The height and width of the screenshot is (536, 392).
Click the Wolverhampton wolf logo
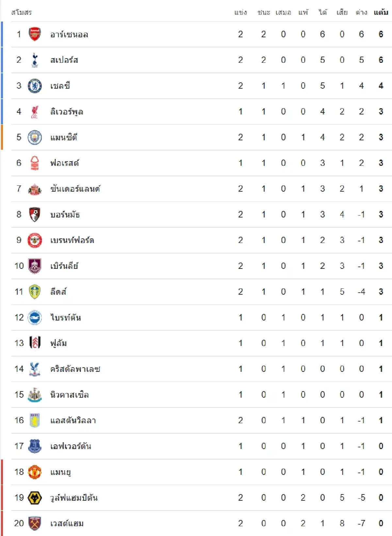(35, 498)
